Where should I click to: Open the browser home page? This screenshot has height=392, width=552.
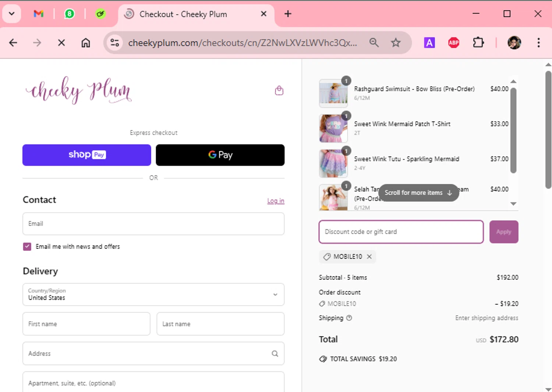86,43
